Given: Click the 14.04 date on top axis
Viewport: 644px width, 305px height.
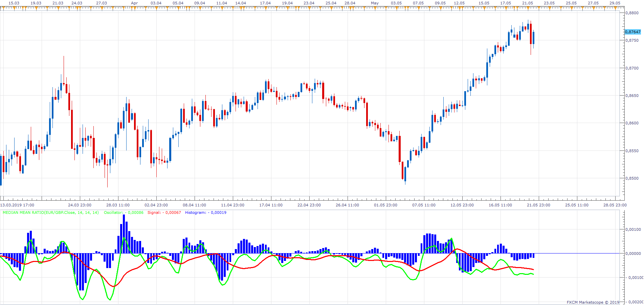Looking at the screenshot, I should 241,3.
